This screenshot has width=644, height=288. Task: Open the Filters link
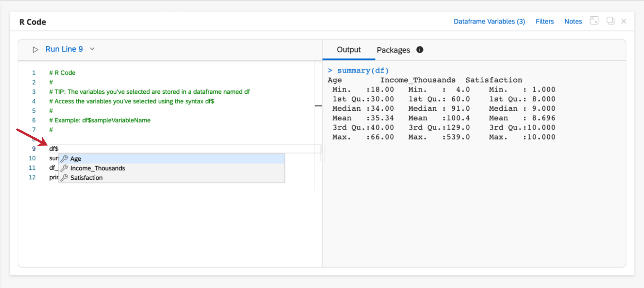[545, 22]
